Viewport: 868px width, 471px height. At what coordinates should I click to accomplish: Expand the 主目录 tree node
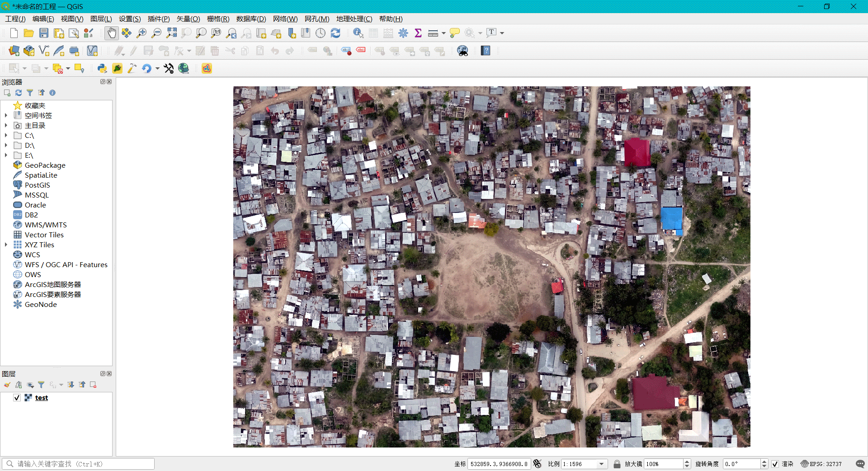point(6,126)
